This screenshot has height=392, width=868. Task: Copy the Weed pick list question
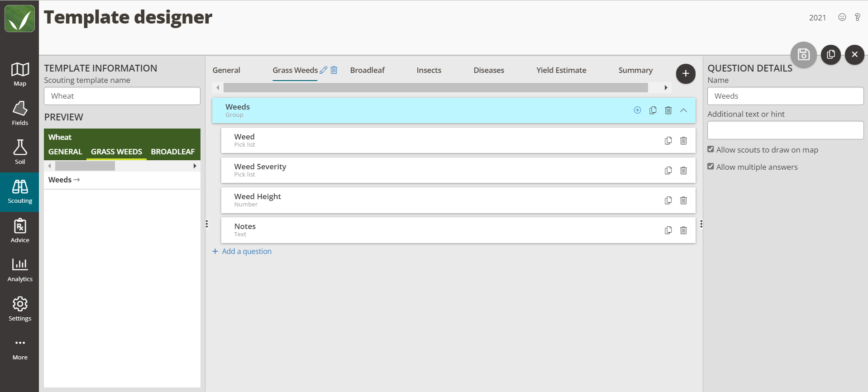pos(668,140)
